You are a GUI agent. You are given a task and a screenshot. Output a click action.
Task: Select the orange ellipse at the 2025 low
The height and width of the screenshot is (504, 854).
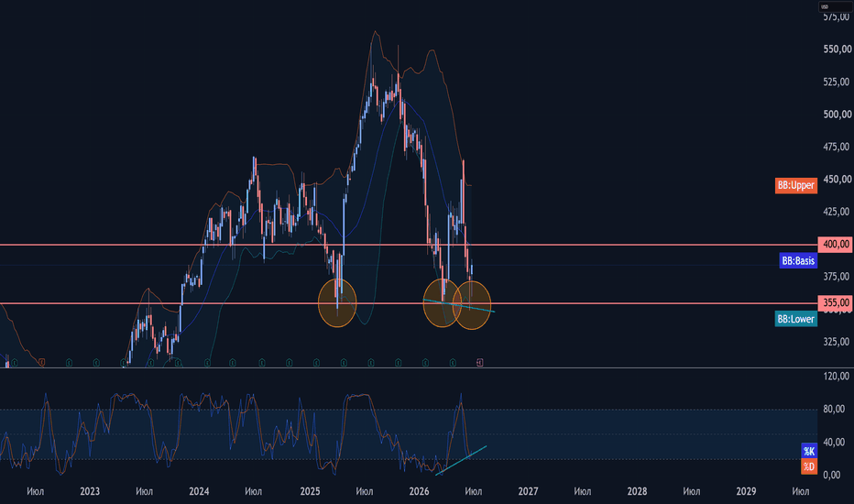coord(337,303)
